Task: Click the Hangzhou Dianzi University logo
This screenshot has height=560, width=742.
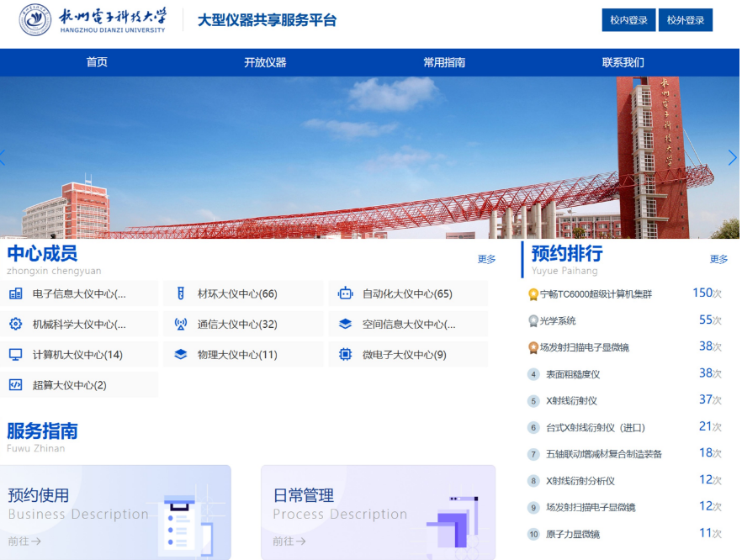Action: click(93, 20)
